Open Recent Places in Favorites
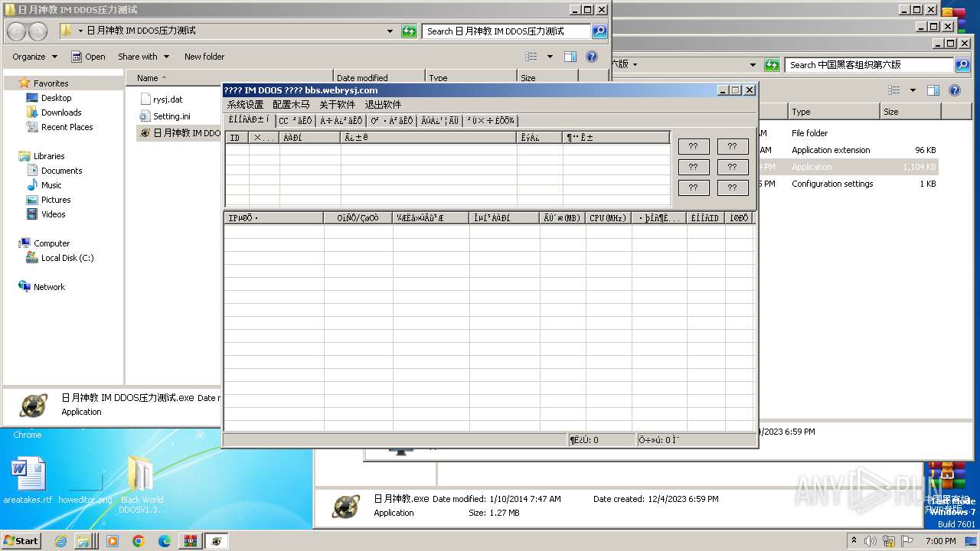The width and height of the screenshot is (980, 551). point(67,127)
